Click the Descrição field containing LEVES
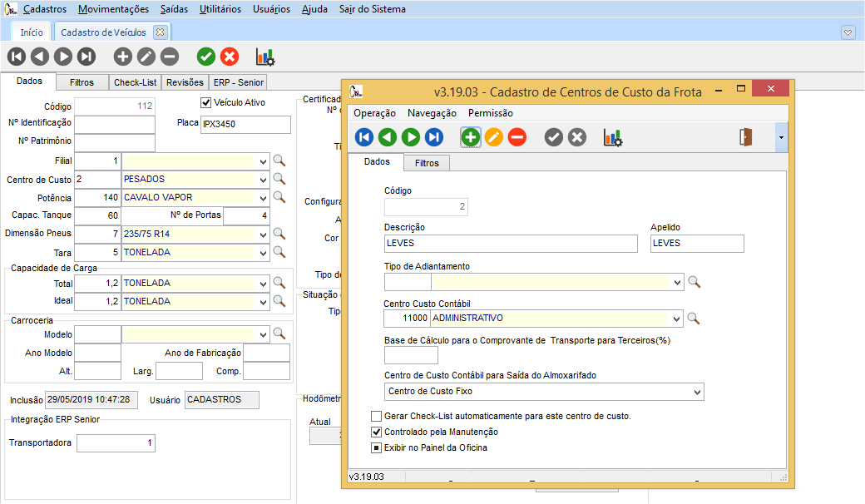865x504 pixels. pyautogui.click(x=511, y=244)
